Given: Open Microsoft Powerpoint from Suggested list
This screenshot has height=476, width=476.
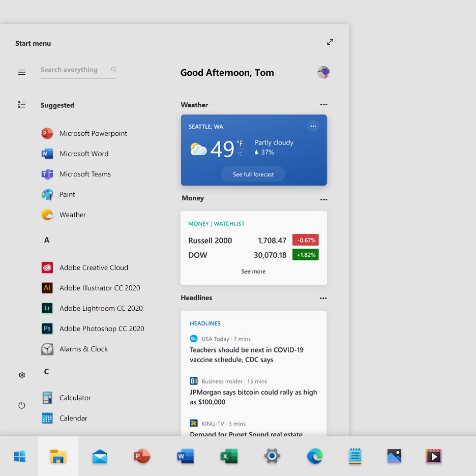Looking at the screenshot, I should point(84,133).
